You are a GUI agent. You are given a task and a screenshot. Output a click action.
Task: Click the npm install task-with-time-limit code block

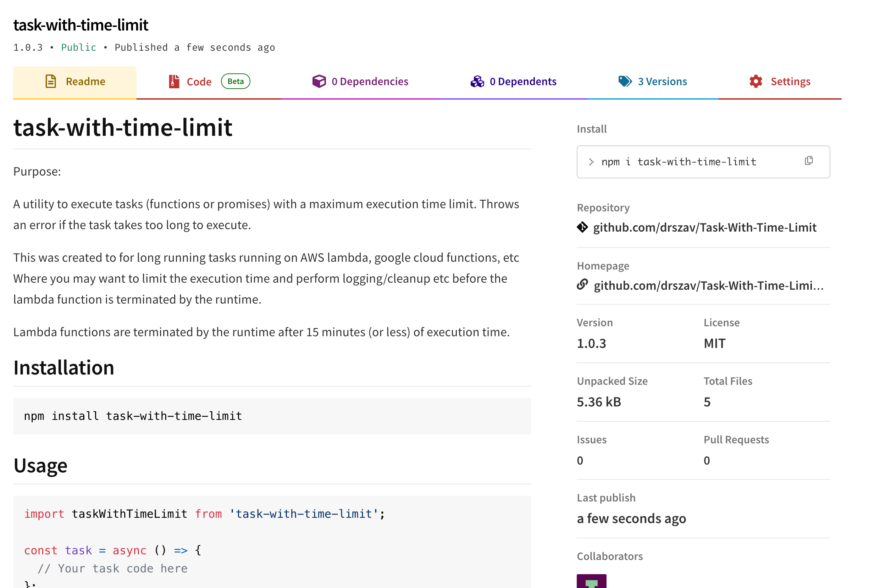click(x=272, y=416)
